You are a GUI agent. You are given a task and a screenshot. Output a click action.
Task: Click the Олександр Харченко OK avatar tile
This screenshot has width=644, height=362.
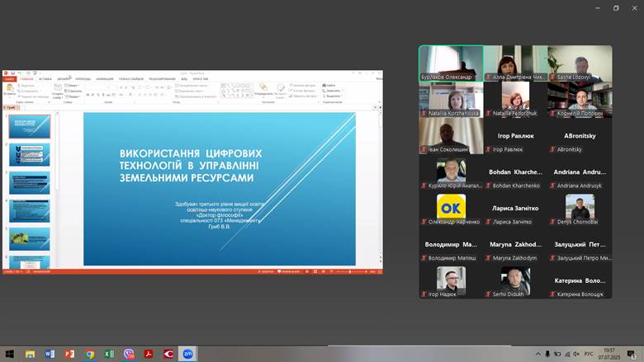(451, 207)
